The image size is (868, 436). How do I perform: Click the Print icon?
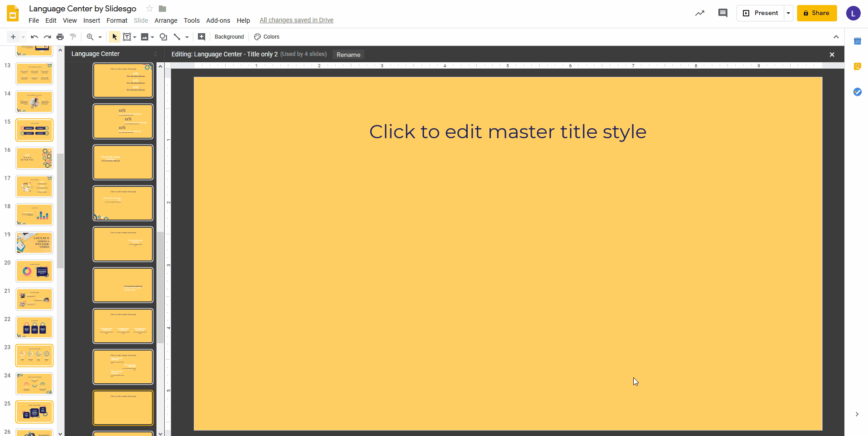click(60, 37)
